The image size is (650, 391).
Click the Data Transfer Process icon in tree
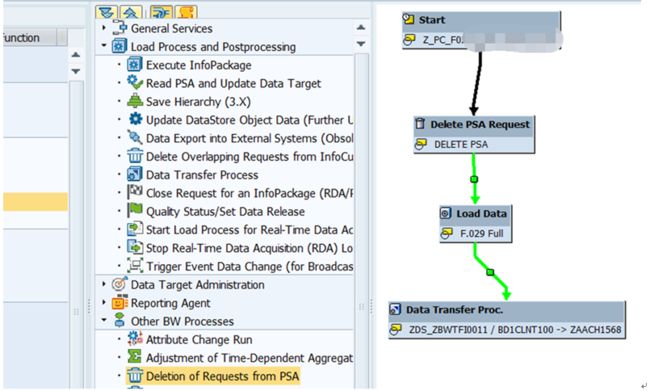[134, 174]
